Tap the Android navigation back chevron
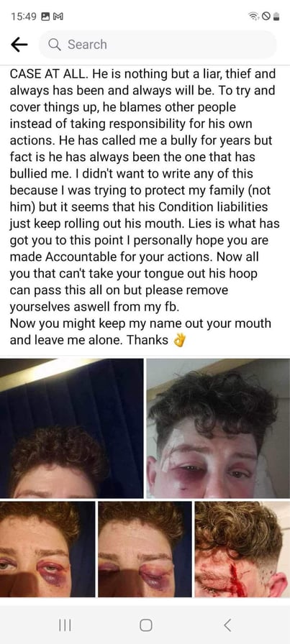 tap(227, 625)
